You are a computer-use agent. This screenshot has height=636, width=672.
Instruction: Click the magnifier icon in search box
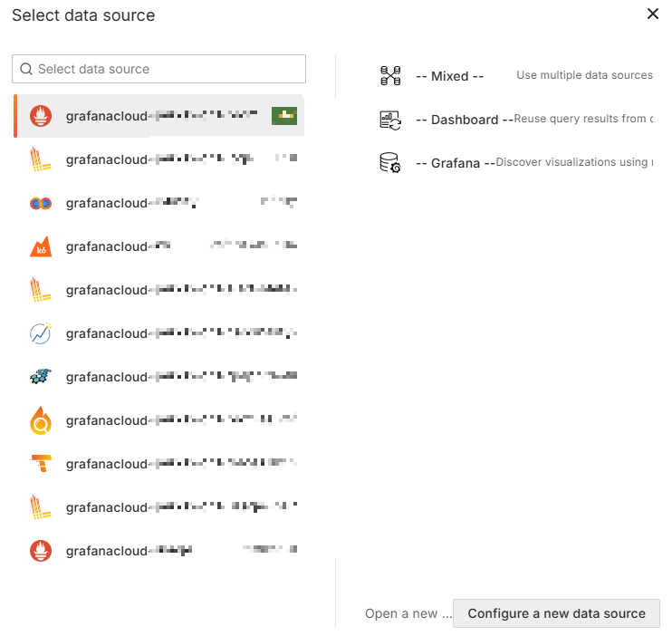point(26,69)
